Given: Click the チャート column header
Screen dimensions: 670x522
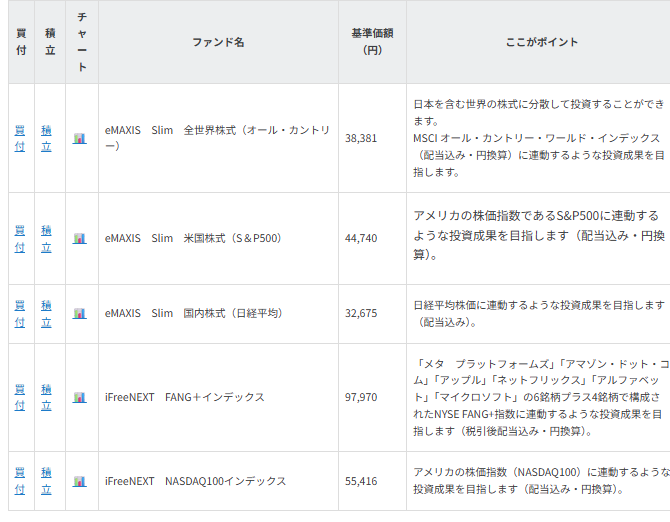Looking at the screenshot, I should coord(82,42).
